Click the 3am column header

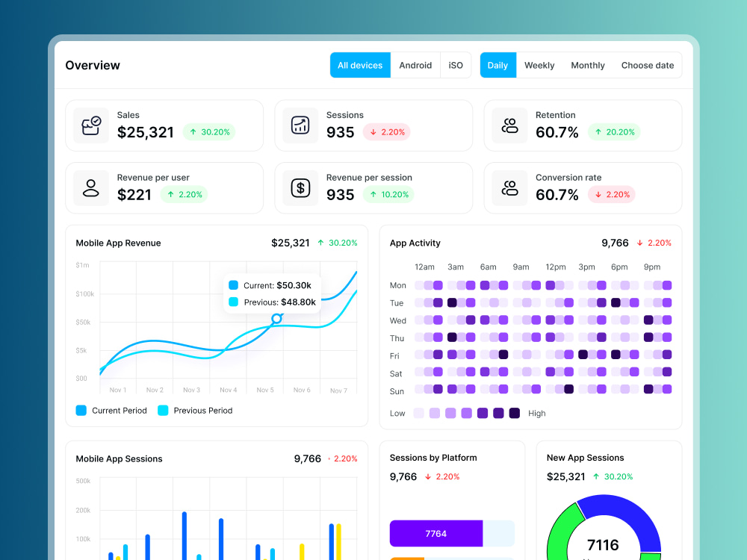(456, 267)
